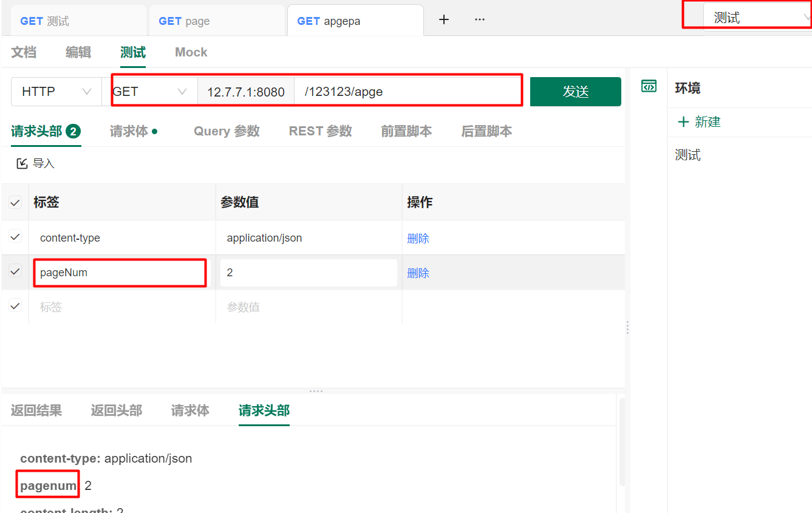
Task: Open the 前置脚本 tab
Action: coord(406,131)
